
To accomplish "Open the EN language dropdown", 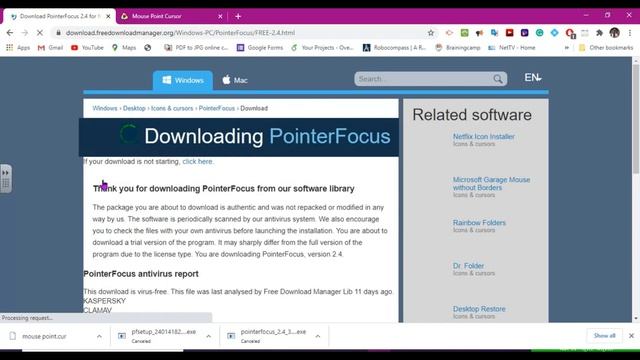I will (x=533, y=78).
